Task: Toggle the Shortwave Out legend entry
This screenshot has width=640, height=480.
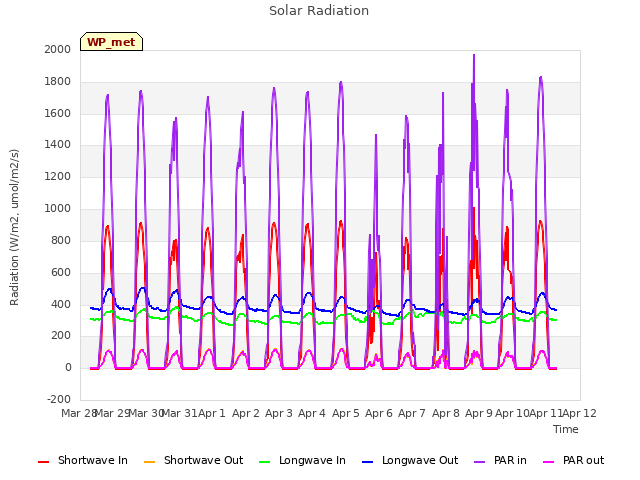Action: [193, 460]
